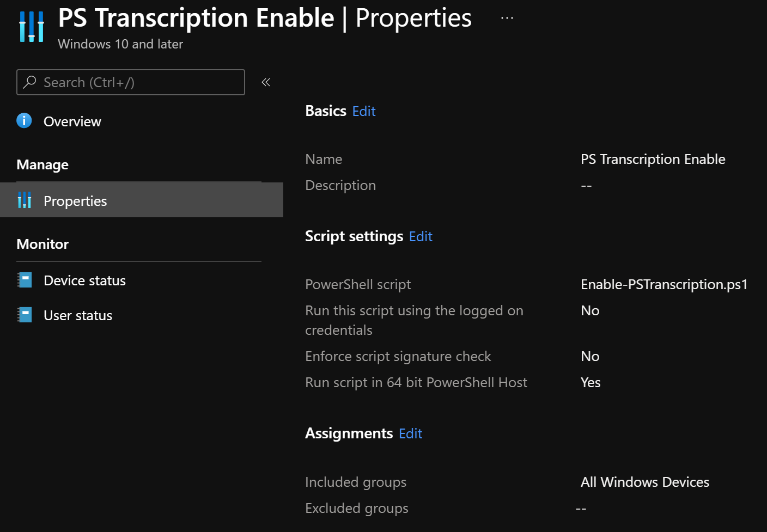
Task: Click the PS Transcription Enable header sliders icon
Action: click(32, 26)
